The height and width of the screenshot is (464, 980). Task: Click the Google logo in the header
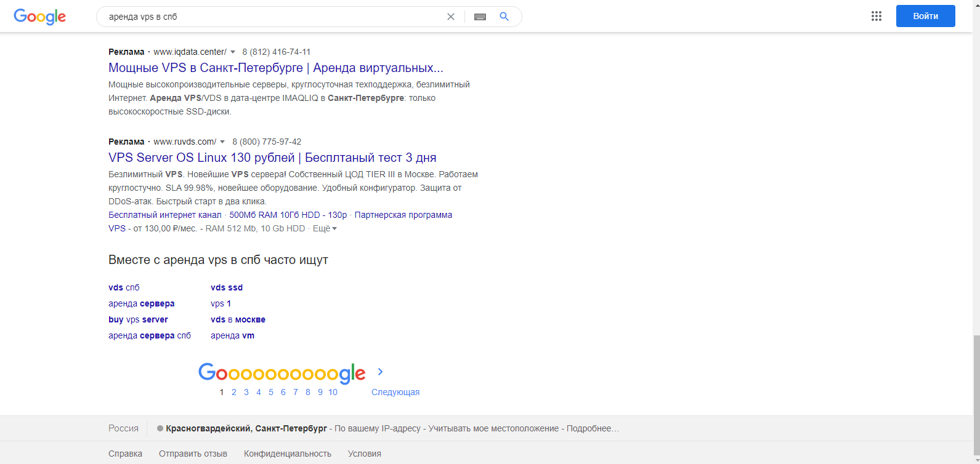pos(39,17)
